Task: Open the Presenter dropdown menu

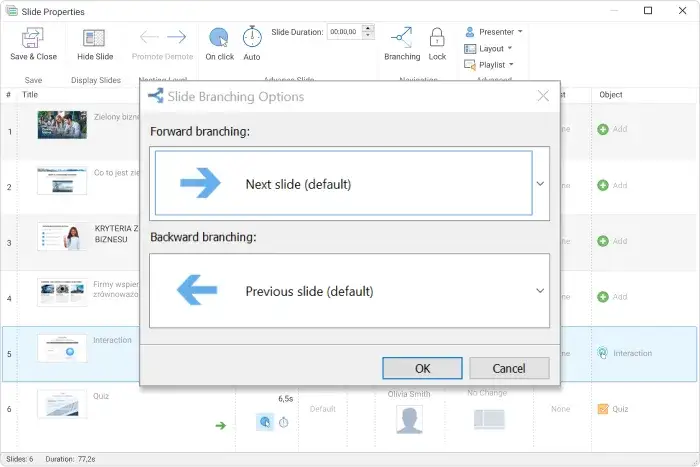Action: pos(494,32)
